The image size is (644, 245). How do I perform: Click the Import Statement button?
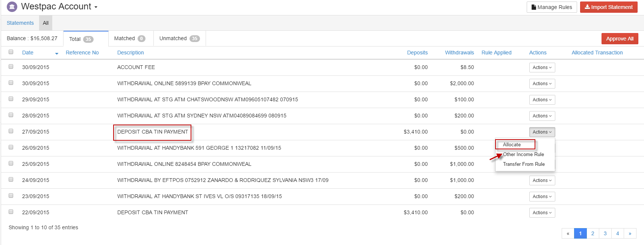[609, 7]
